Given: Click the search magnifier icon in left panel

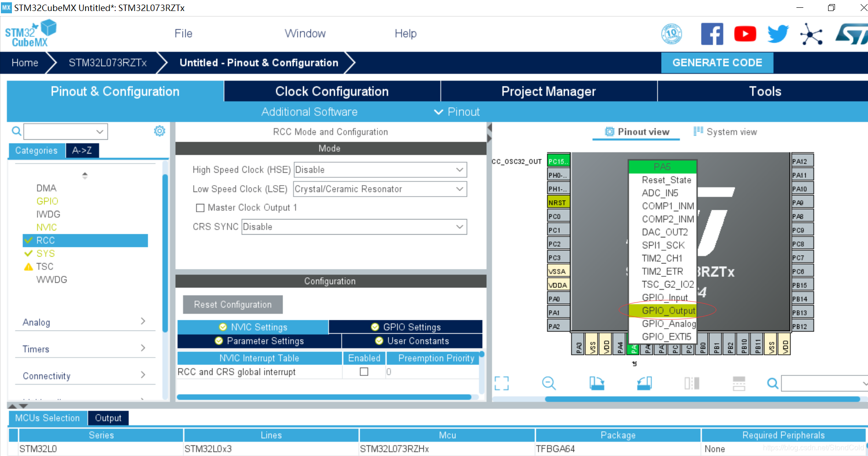Looking at the screenshot, I should click(x=17, y=132).
